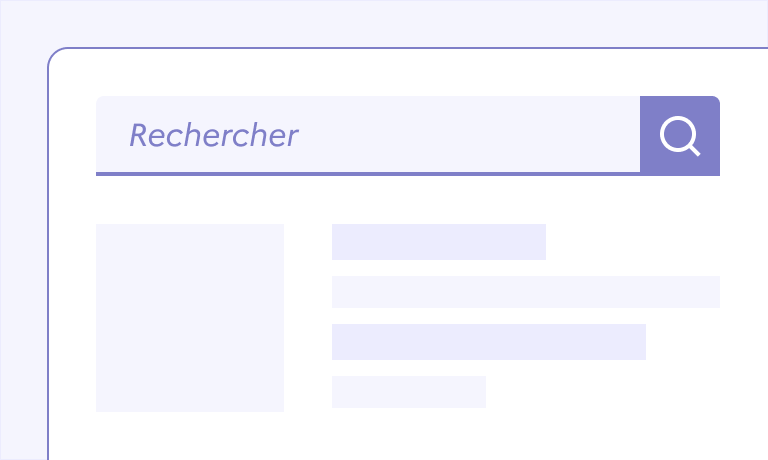Select the medium-length darker placeholder bar
Viewport: 768px width, 460px height.
coord(489,342)
